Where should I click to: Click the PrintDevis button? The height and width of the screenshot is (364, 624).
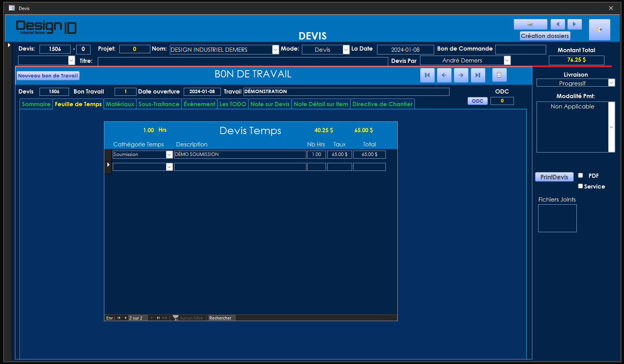pos(554,177)
